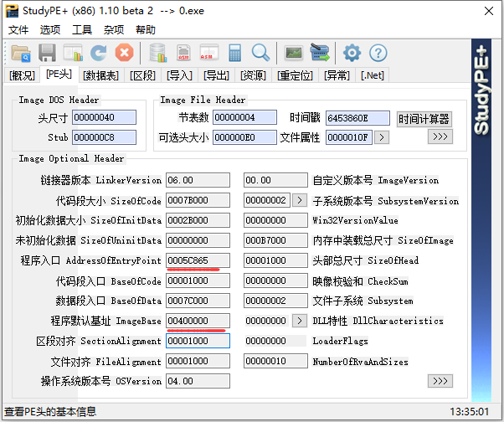Viewport: 504px width, 422px height.
Task: Open settings via the gear icon
Action: pos(352,53)
